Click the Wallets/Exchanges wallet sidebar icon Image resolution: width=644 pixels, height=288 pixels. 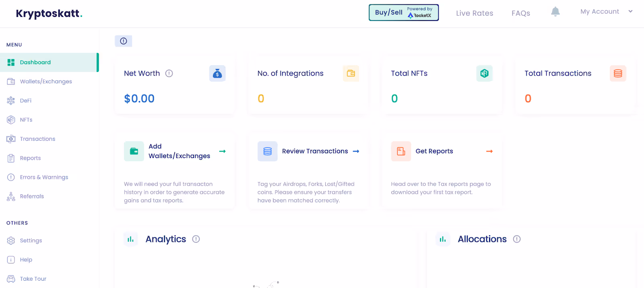[11, 82]
